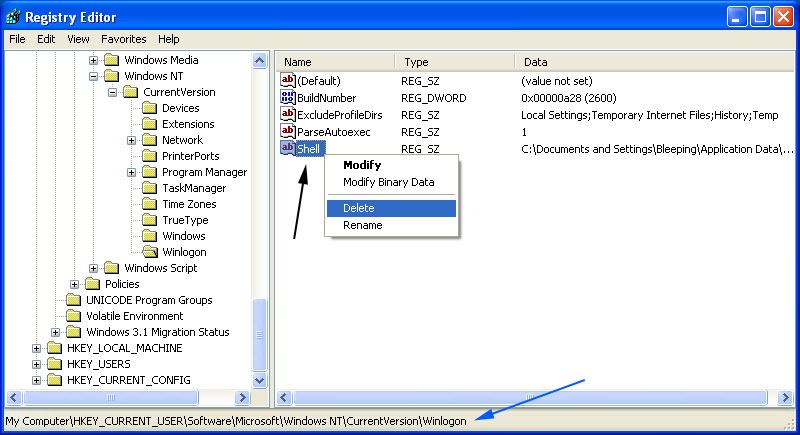Choose Modify in the context menu
Image resolution: width=800 pixels, height=435 pixels.
tap(391, 165)
